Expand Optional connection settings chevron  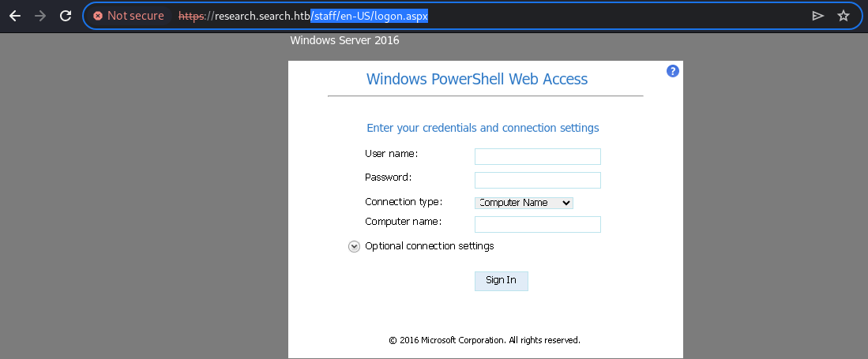(354, 247)
